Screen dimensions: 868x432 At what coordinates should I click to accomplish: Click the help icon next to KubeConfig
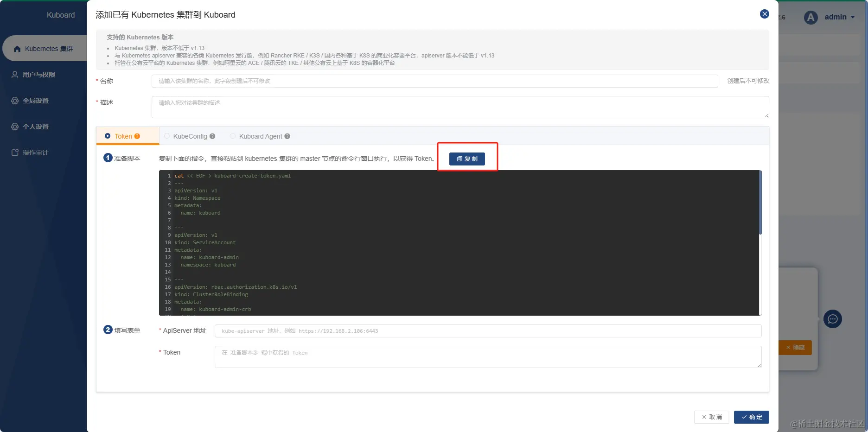[212, 136]
